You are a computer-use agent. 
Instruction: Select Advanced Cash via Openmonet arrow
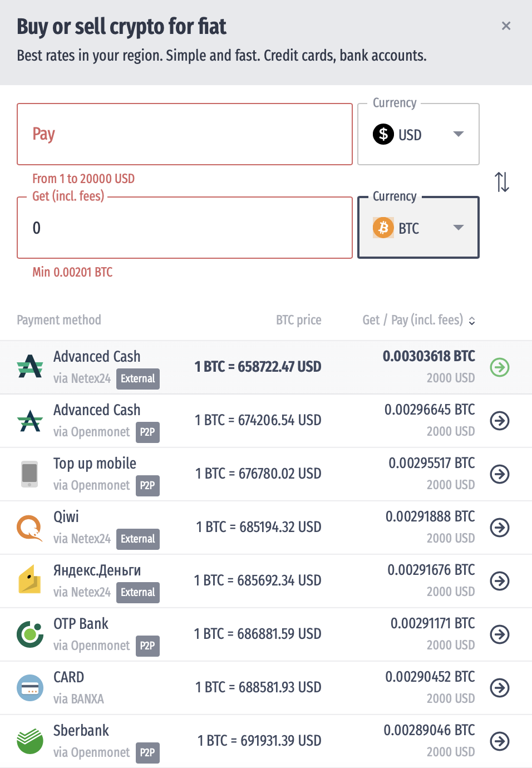pos(500,421)
